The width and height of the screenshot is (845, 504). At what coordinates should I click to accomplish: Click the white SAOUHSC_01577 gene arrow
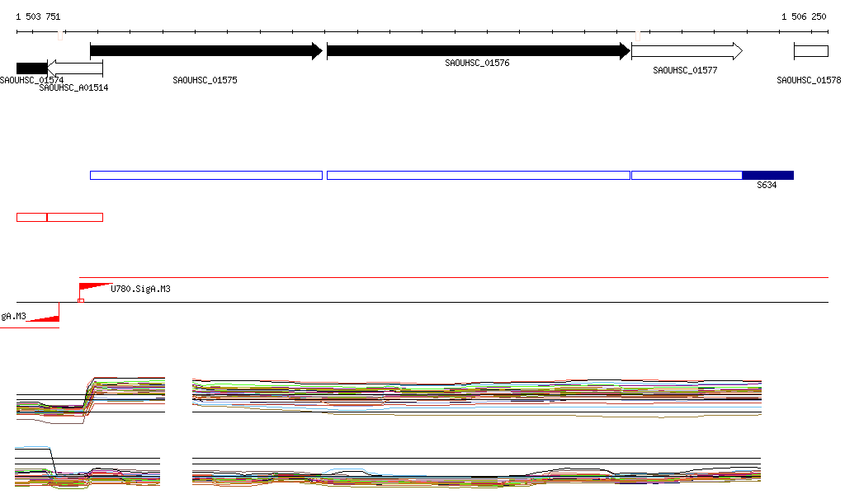point(686,51)
